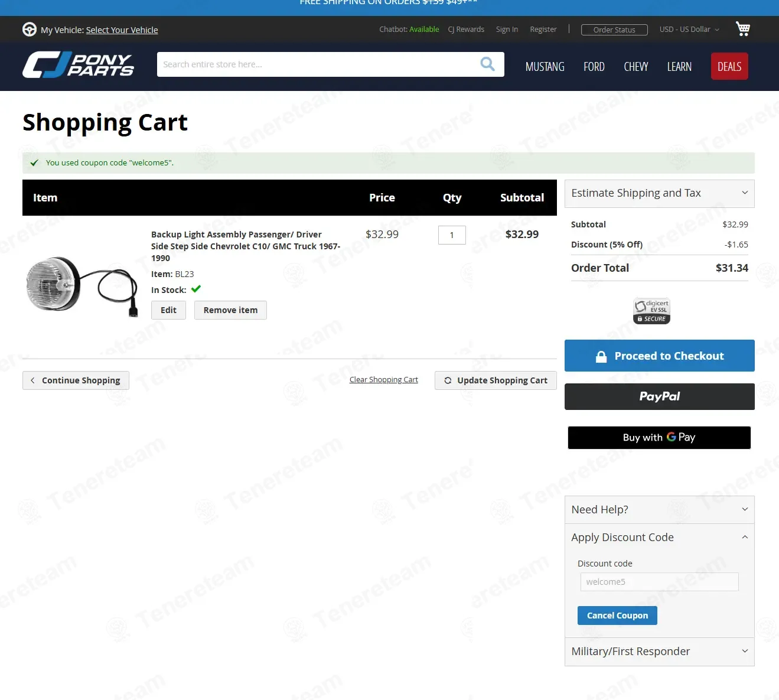Image resolution: width=779 pixels, height=700 pixels.
Task: Open the MUSTANG menu
Action: click(x=545, y=67)
